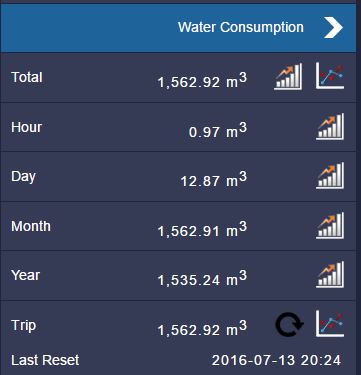Open line graph for Total consumption
This screenshot has height=375, width=361.
coord(330,76)
